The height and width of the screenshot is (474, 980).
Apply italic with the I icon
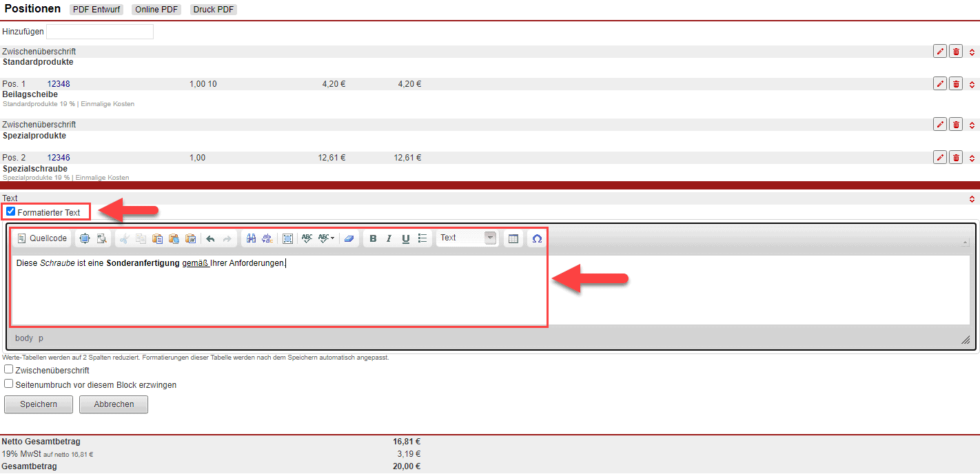click(389, 238)
